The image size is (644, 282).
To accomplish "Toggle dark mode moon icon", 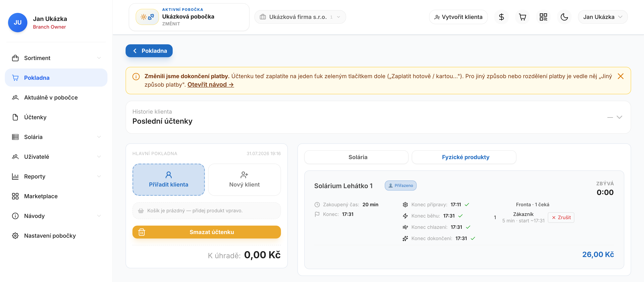I will (564, 17).
